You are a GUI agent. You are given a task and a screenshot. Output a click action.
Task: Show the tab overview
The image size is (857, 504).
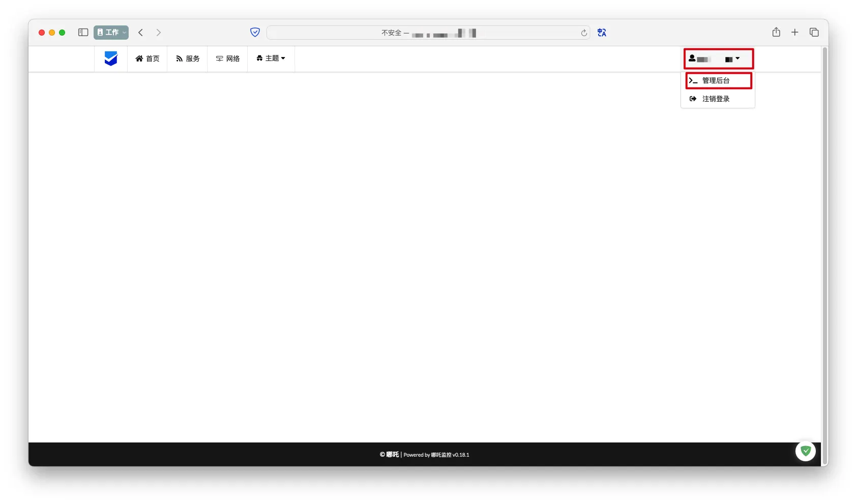coord(814,33)
